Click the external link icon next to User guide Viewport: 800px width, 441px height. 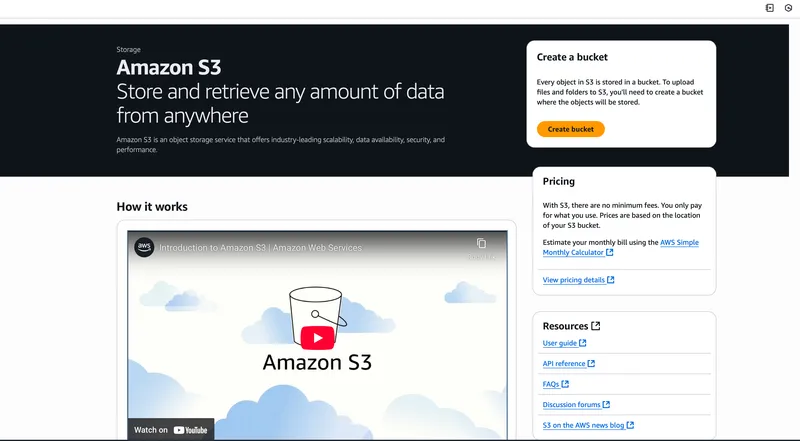click(x=585, y=343)
